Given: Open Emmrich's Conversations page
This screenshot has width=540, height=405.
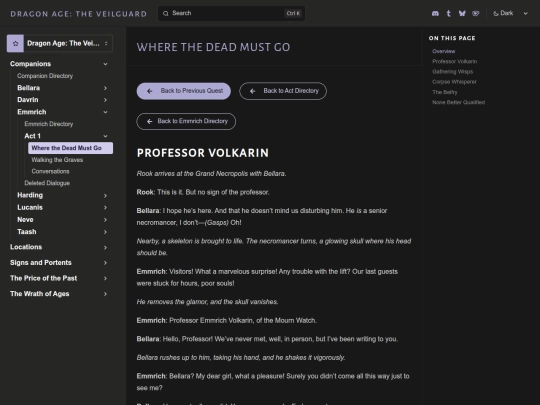Looking at the screenshot, I should pos(50,171).
